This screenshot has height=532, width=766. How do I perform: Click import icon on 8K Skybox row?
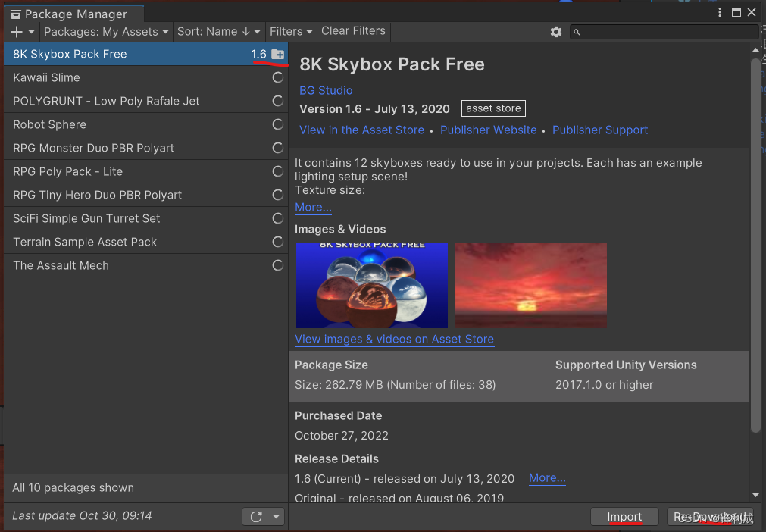point(277,54)
